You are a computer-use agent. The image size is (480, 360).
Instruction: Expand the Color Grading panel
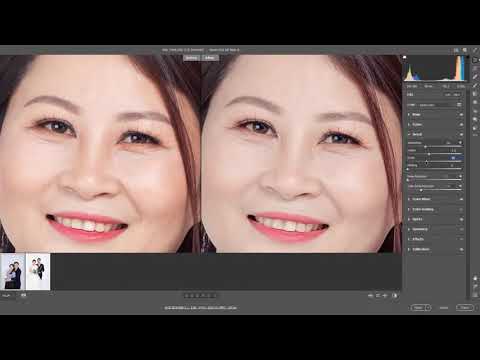pos(409,209)
